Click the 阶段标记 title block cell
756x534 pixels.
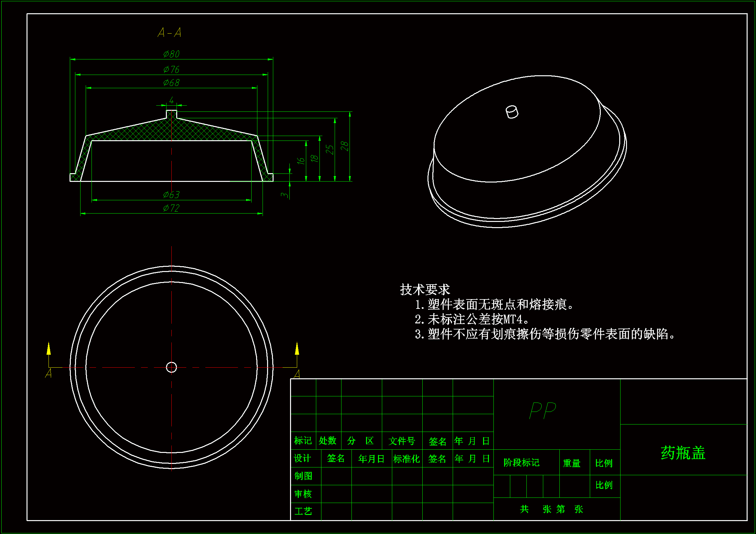tap(521, 463)
